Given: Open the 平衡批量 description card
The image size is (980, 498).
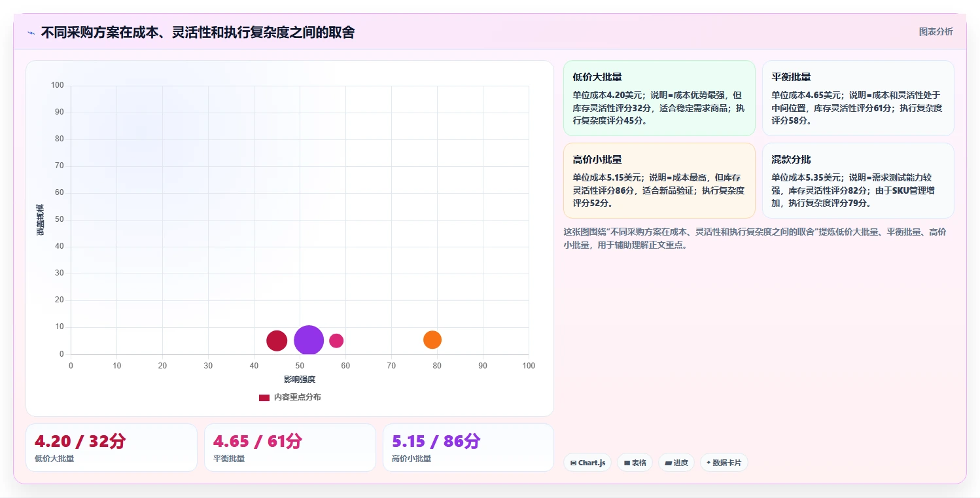Looking at the screenshot, I should point(858,98).
